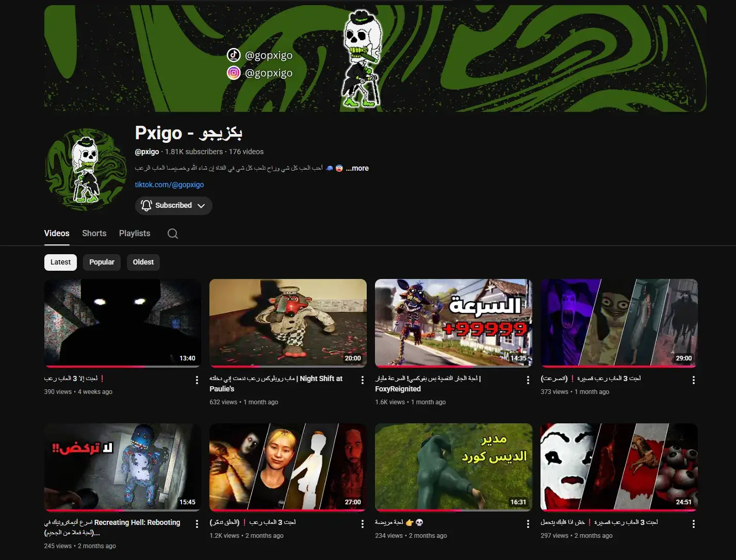Click the TikTok icon in the channel banner

click(x=234, y=55)
